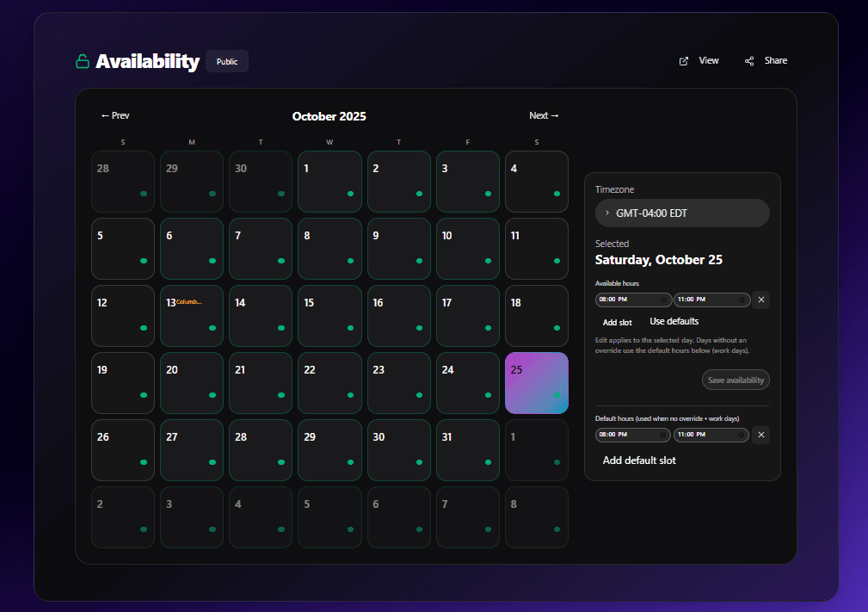Click the external-link View icon
Screen dimensions: 868x612
click(683, 60)
